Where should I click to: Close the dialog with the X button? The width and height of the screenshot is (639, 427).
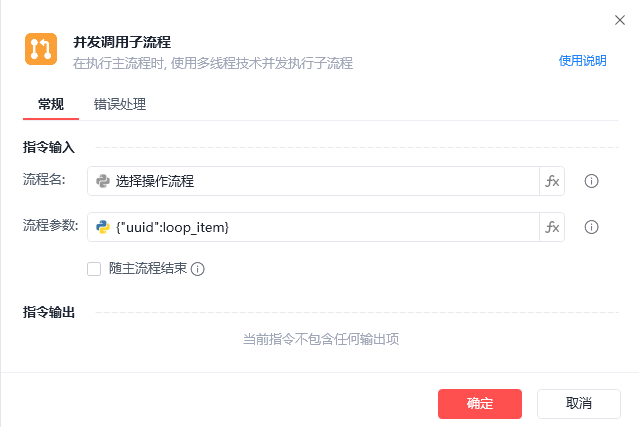pyautogui.click(x=620, y=19)
